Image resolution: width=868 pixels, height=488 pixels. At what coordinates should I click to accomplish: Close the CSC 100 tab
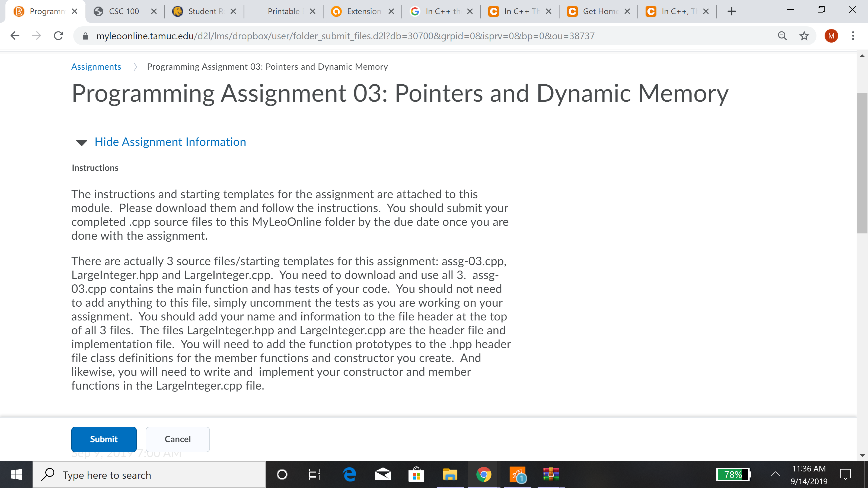click(x=154, y=11)
